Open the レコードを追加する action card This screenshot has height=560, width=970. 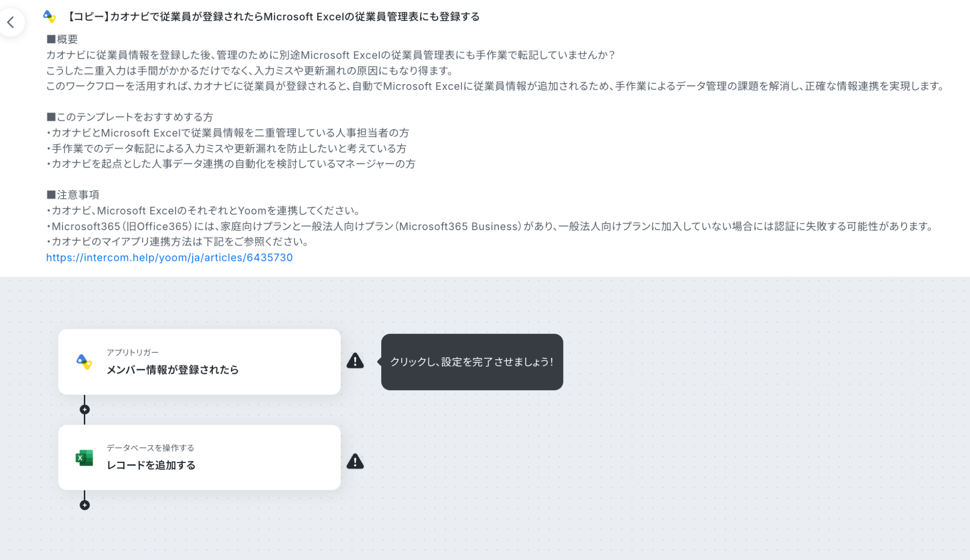click(x=199, y=457)
